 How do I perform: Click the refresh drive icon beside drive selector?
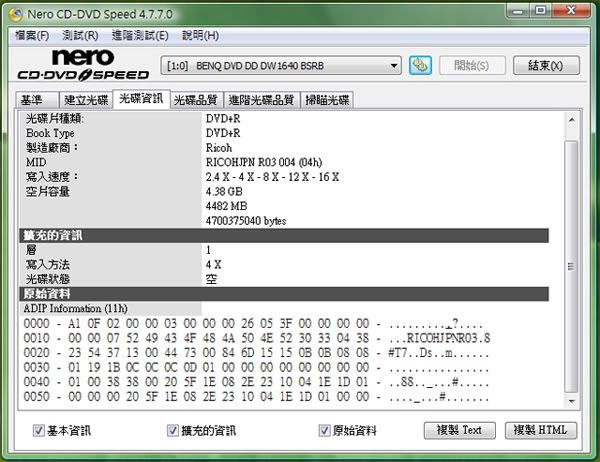tap(420, 65)
